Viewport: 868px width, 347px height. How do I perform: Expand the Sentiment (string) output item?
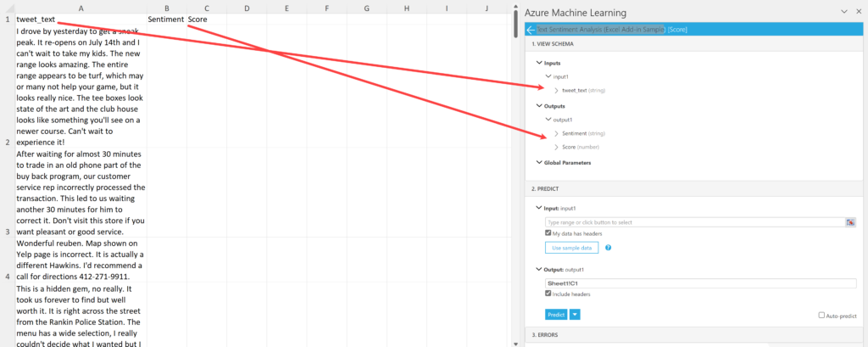[556, 133]
